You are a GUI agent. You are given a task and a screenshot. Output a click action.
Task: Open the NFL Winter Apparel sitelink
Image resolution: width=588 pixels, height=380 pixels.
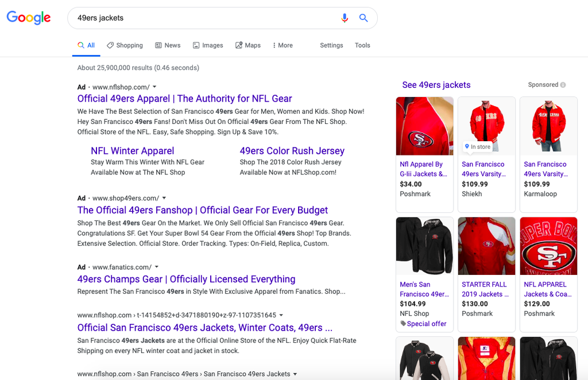tap(133, 150)
